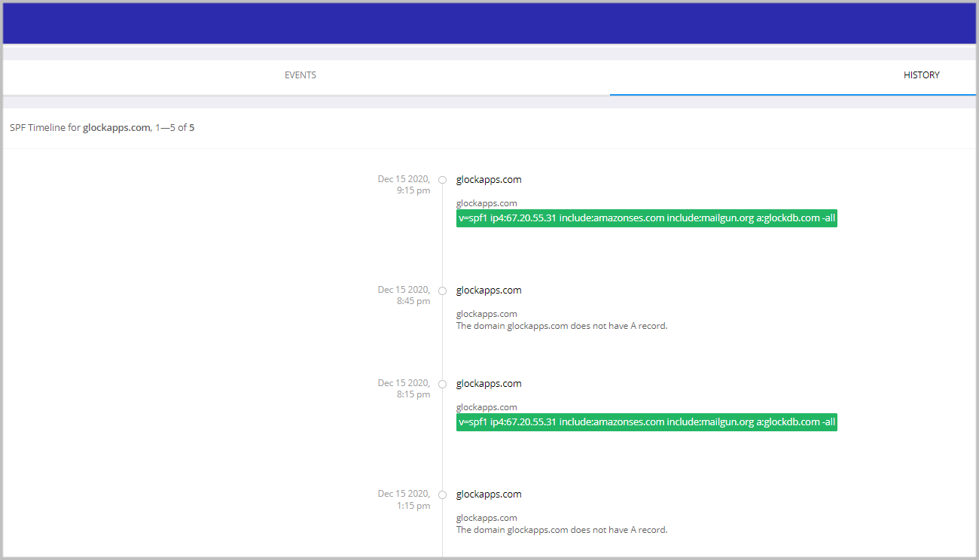Switch to the EVENTS tab
The height and width of the screenshot is (560, 979).
click(x=300, y=75)
